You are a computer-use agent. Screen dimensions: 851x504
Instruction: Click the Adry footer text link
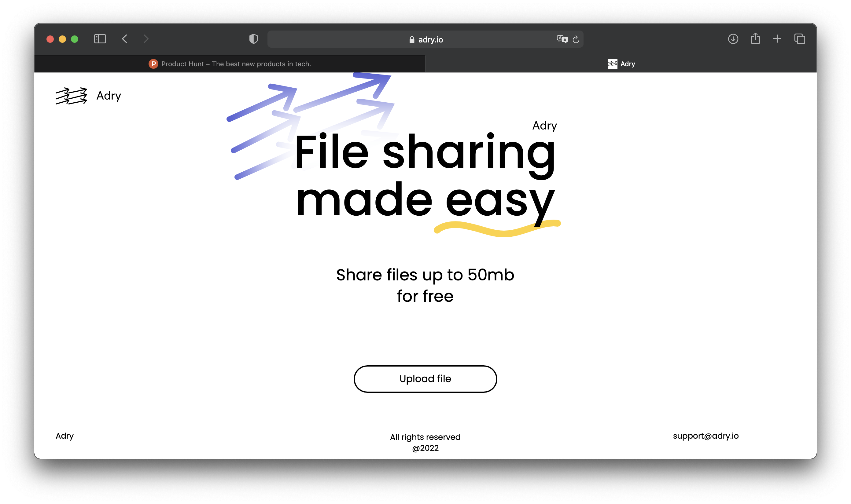pos(64,436)
